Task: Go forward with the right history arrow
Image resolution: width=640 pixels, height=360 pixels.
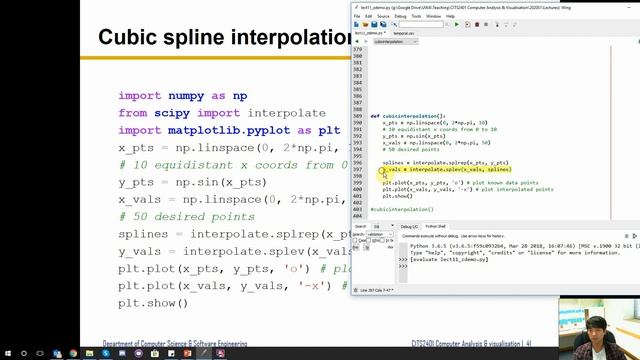Action: coord(365,42)
